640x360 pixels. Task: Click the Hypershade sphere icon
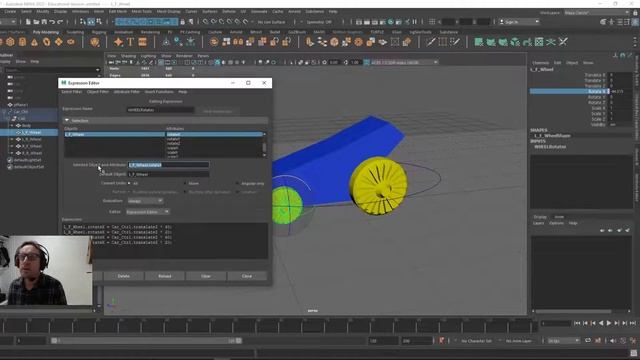391,22
